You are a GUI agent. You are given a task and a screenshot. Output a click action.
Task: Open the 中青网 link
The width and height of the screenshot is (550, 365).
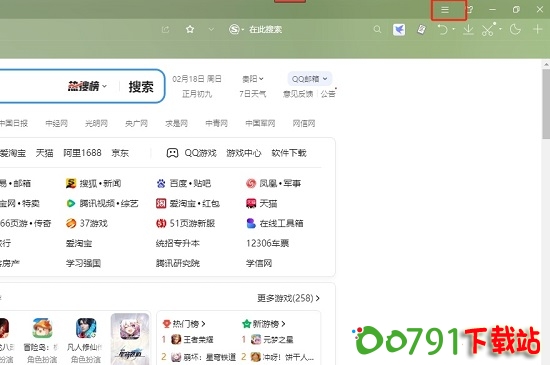pyautogui.click(x=216, y=123)
